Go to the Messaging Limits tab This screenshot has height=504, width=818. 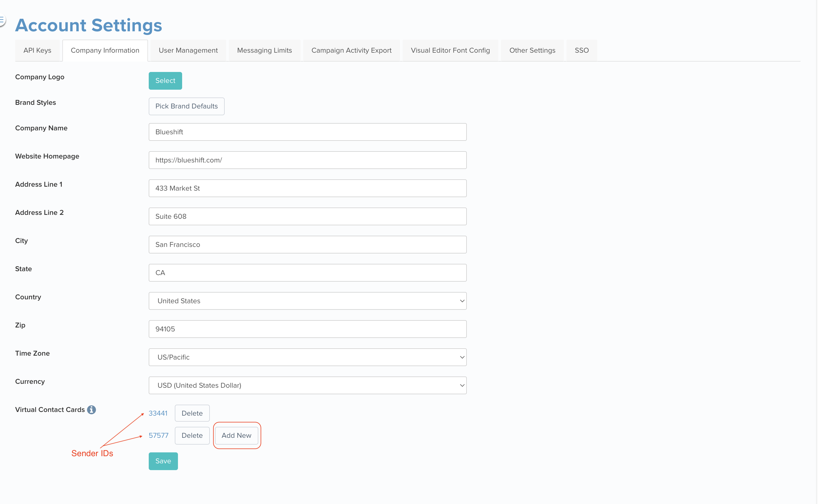(x=264, y=50)
